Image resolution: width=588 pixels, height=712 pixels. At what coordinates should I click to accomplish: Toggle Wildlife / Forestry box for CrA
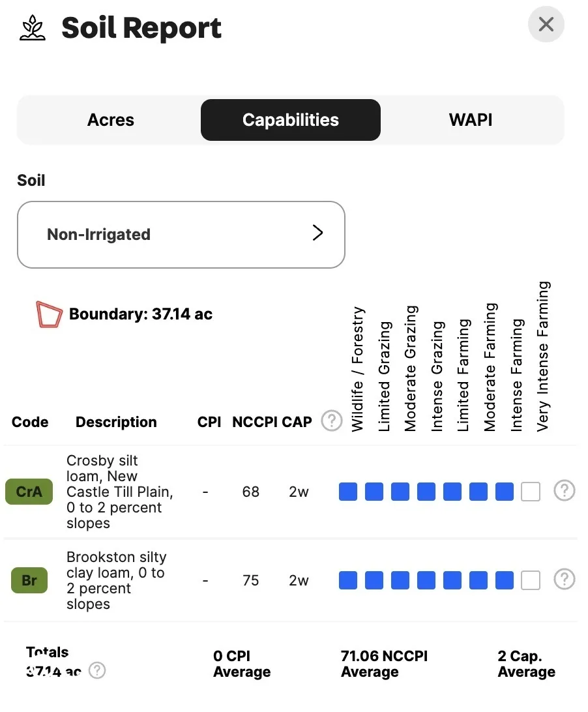tap(348, 492)
